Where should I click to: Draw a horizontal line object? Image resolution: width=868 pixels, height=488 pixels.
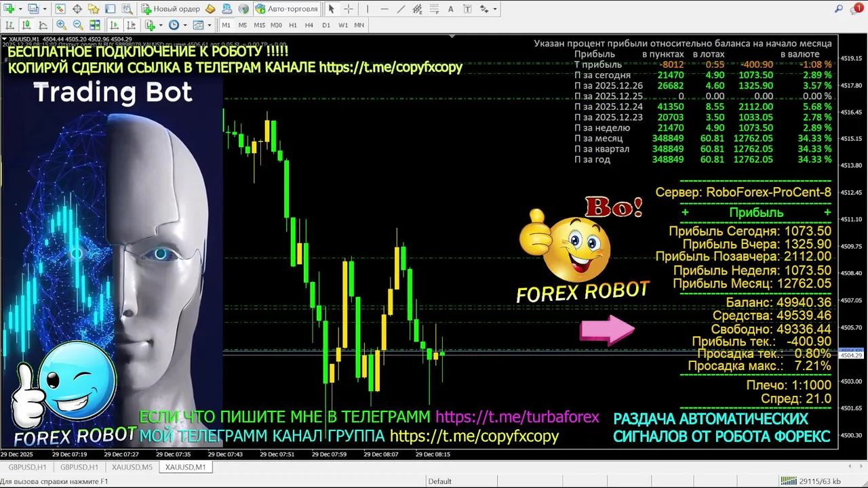(x=384, y=9)
